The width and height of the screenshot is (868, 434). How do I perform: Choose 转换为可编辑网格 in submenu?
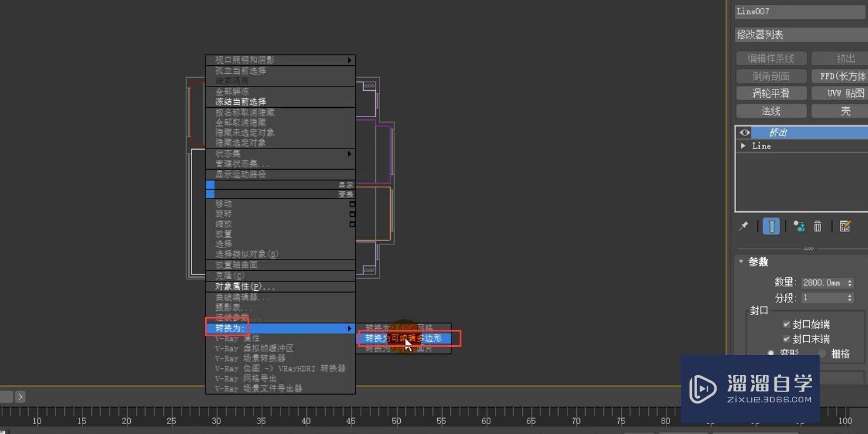coord(404,327)
